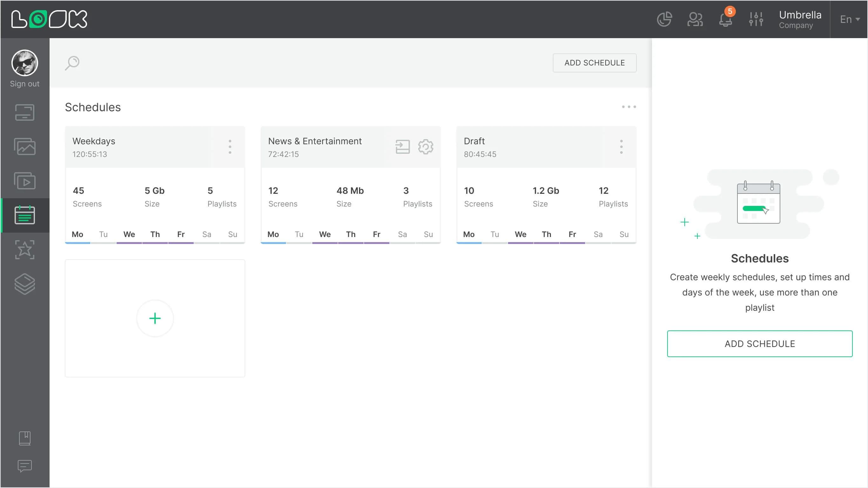
Task: Open the En language dropdown
Action: coord(850,19)
